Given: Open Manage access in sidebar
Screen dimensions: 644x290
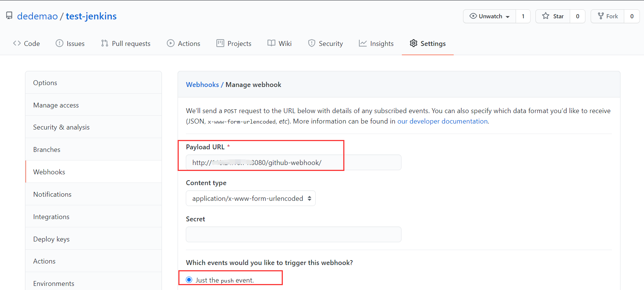Looking at the screenshot, I should (x=94, y=105).
